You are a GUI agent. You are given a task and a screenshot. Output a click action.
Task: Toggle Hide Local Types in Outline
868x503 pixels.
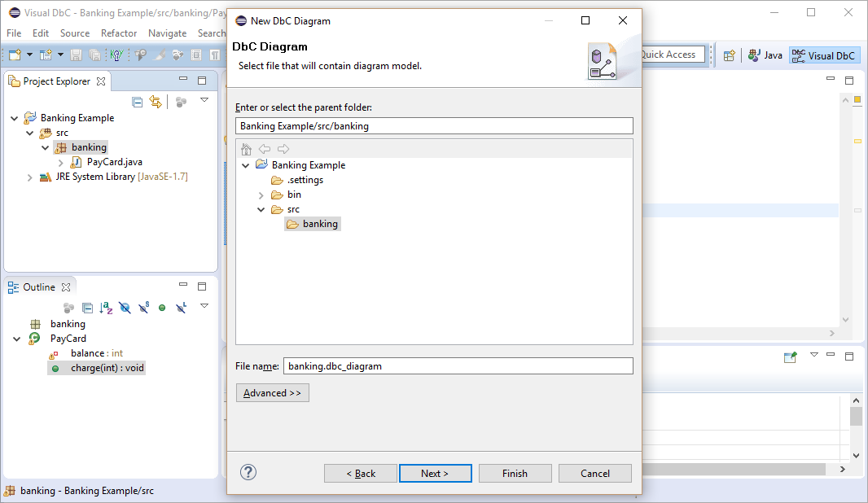click(182, 307)
